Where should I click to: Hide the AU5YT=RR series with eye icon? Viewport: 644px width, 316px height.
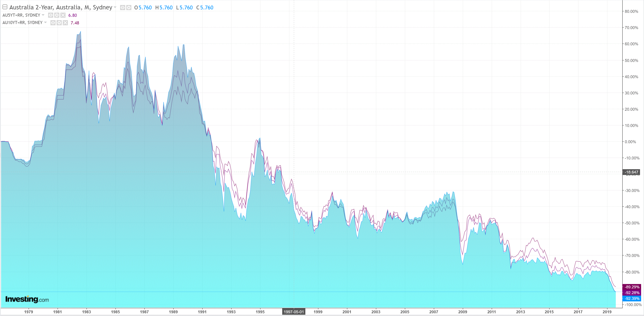click(50, 15)
